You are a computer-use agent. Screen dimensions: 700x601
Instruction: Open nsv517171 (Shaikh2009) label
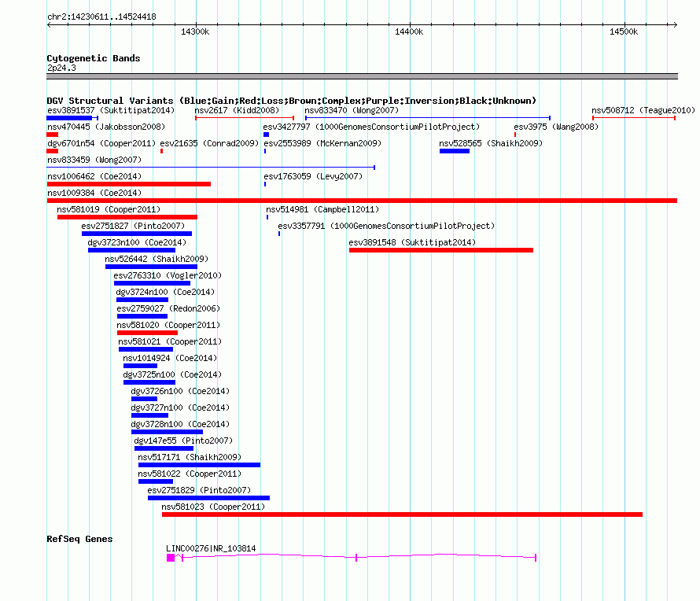pos(190,457)
